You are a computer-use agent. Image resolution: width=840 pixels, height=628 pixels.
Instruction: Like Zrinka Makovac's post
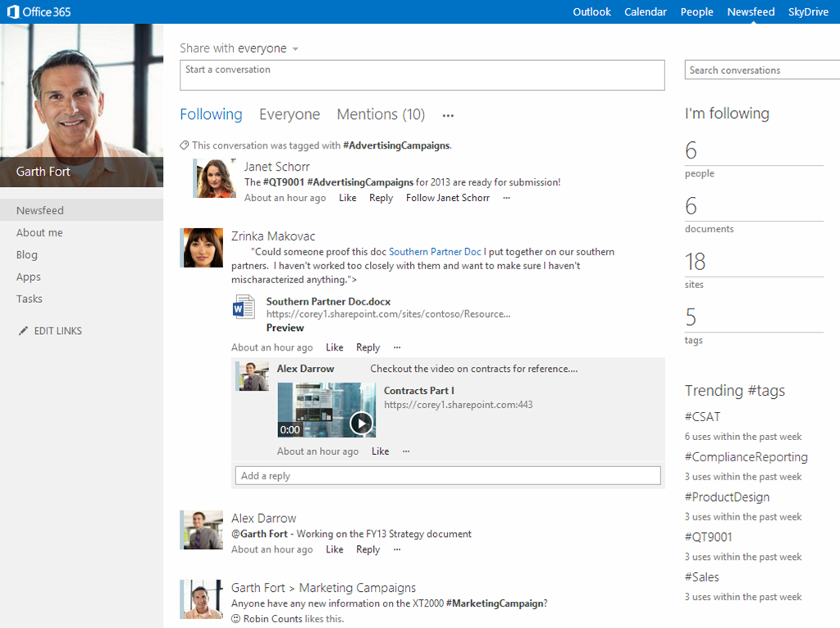[x=335, y=347]
